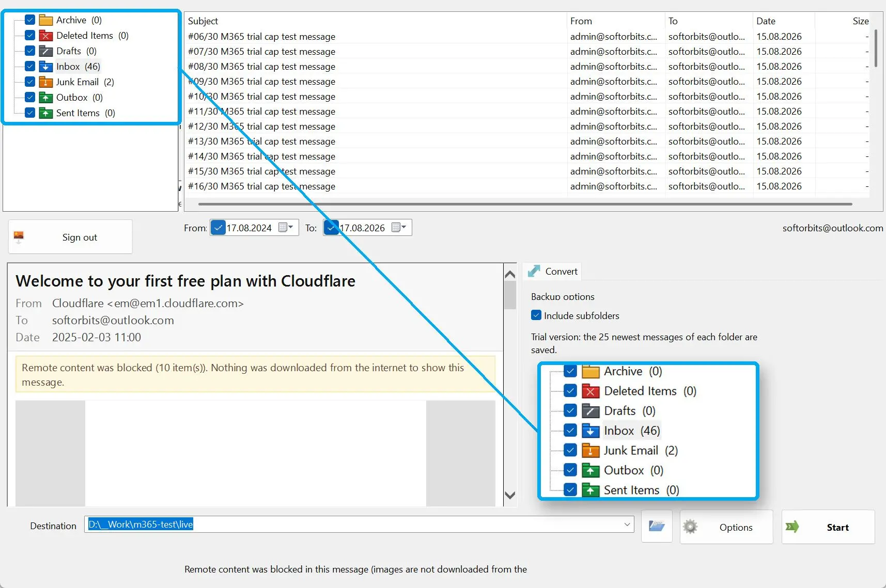Click the preview pane scroll-up arrow
This screenshot has width=886, height=588.
point(510,274)
